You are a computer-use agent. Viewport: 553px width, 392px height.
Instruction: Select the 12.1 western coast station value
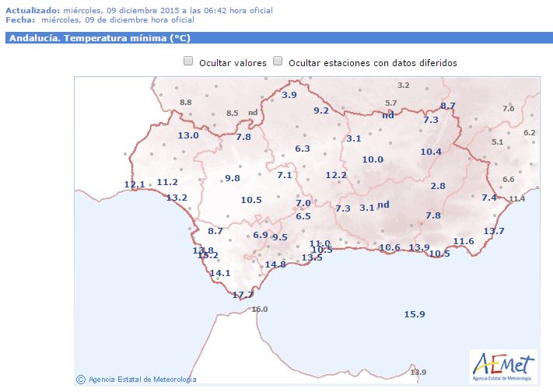coord(135,184)
